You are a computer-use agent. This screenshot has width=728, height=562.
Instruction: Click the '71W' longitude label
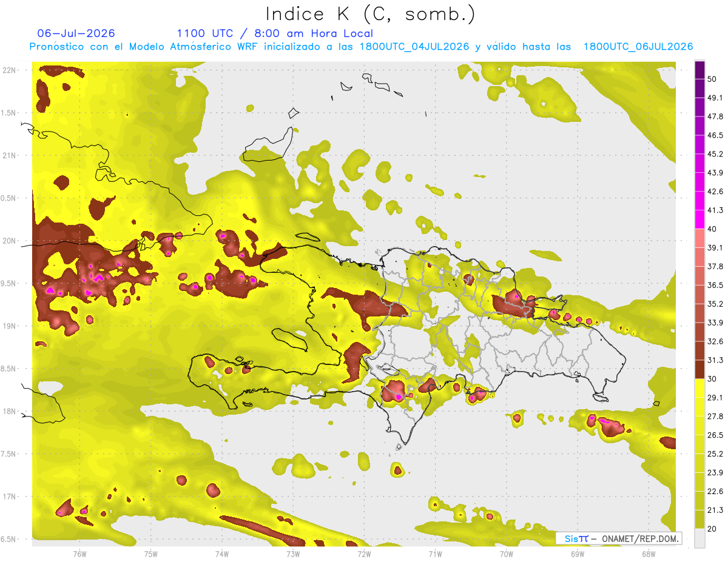coord(435,554)
